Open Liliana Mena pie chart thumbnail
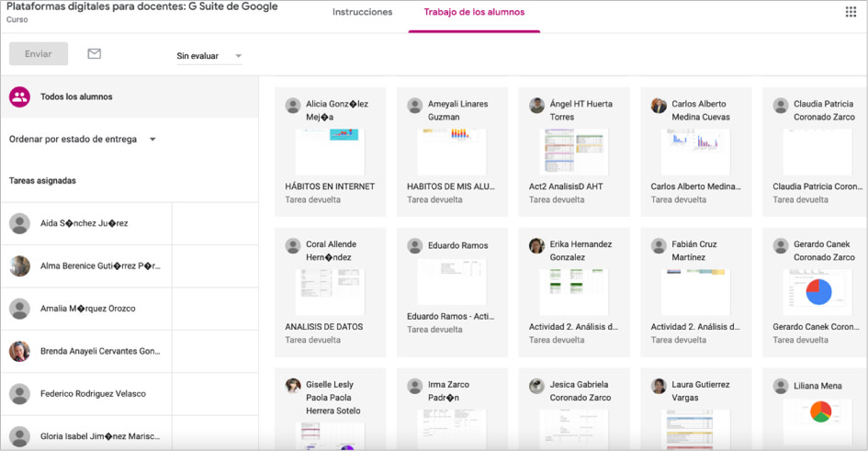868x451 pixels. (817, 422)
